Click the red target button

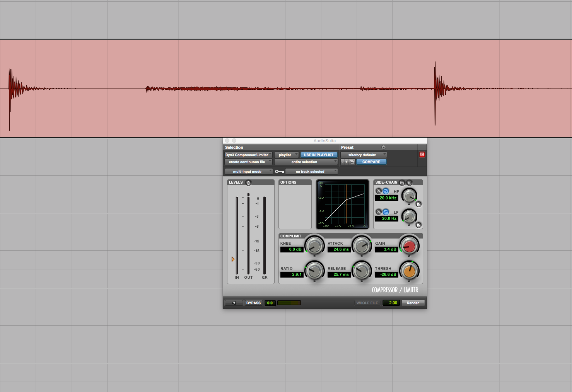422,155
